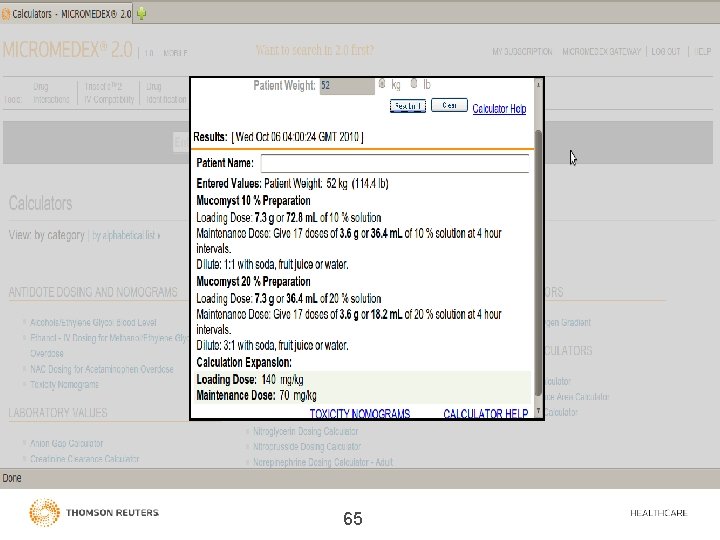Screen dimensions: 720x540
Task: Click LOG OUT in header
Action: pos(665,51)
